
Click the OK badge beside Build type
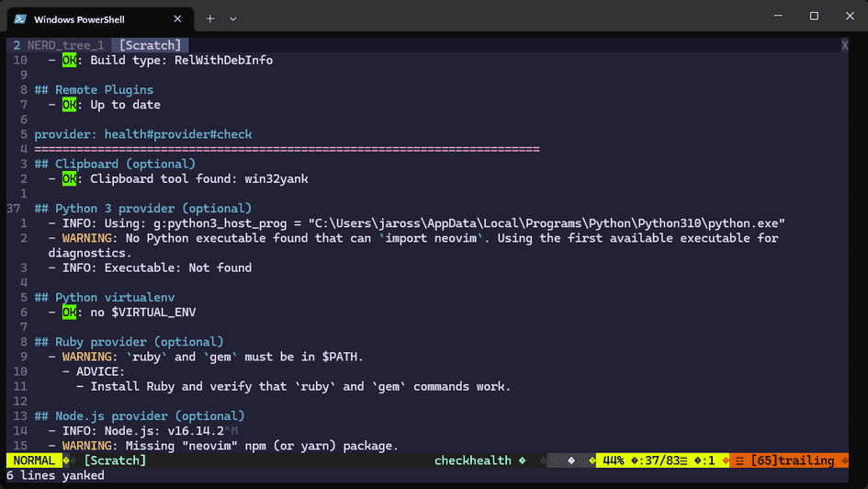[x=70, y=61]
